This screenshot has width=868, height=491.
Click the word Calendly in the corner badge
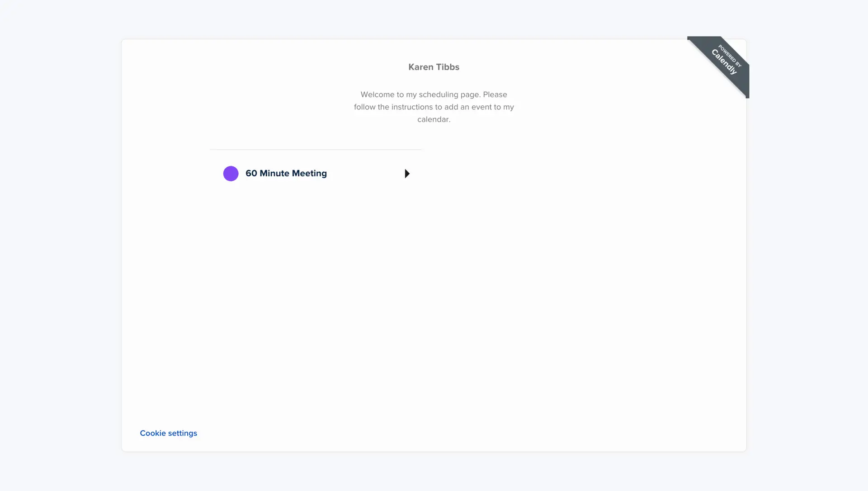click(x=723, y=62)
